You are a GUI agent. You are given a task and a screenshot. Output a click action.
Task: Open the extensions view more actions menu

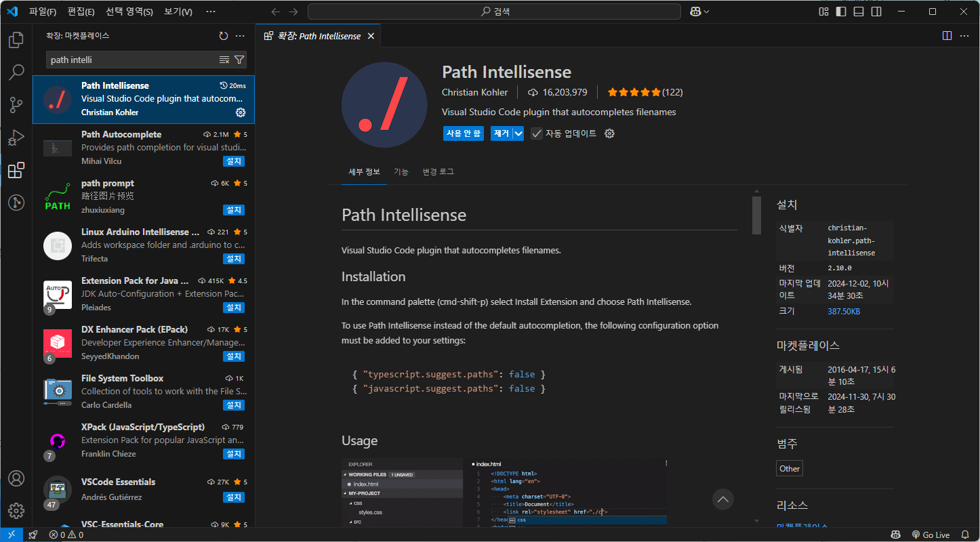point(240,36)
